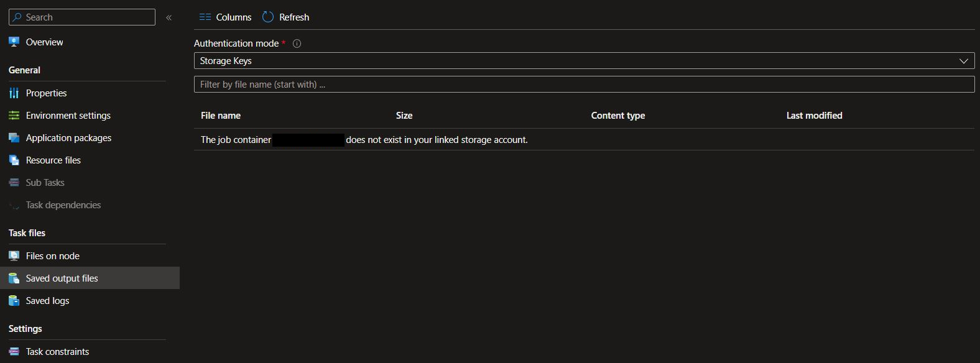Select the Properties icon in the sidebar
The width and height of the screenshot is (980, 363).
pos(14,93)
